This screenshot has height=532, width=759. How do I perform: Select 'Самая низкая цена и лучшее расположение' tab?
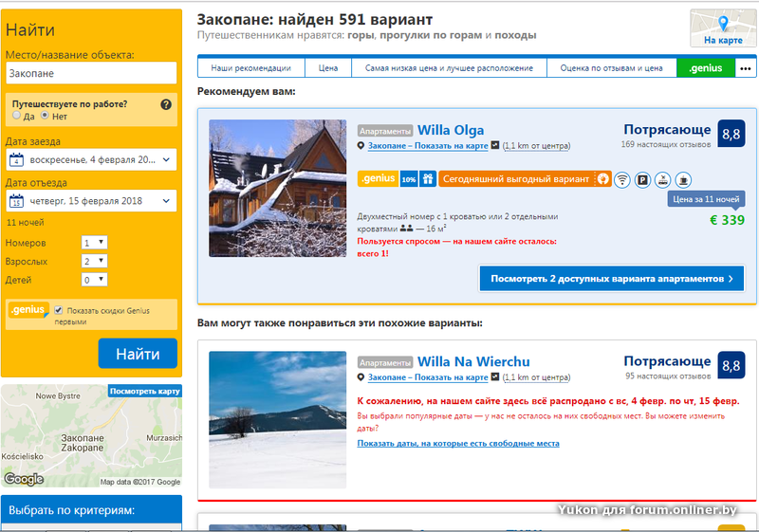pyautogui.click(x=449, y=68)
